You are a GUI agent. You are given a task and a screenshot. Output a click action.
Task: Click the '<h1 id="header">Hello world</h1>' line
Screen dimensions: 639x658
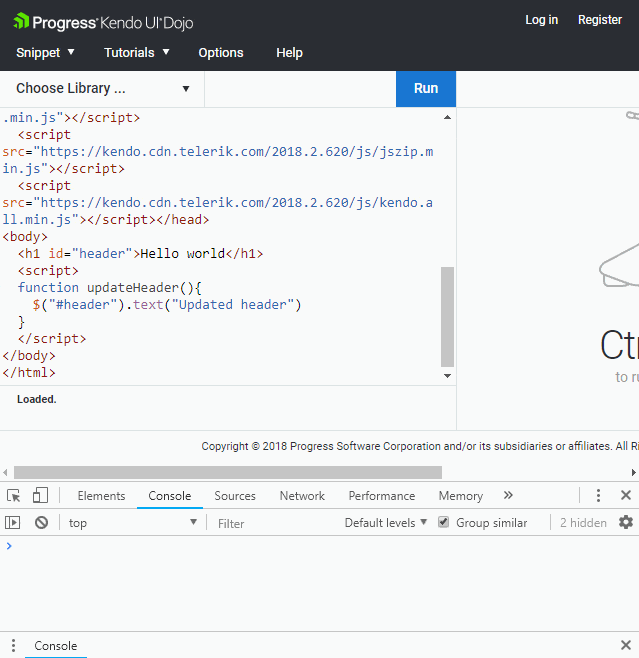[x=141, y=253]
